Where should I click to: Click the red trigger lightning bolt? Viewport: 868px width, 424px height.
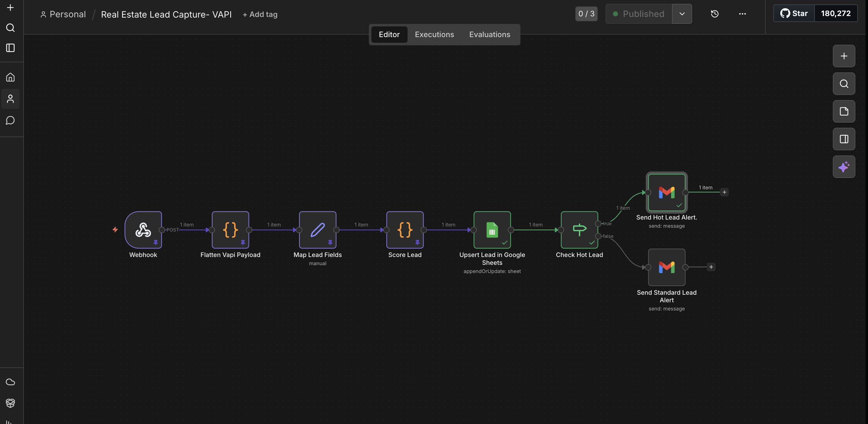click(115, 230)
